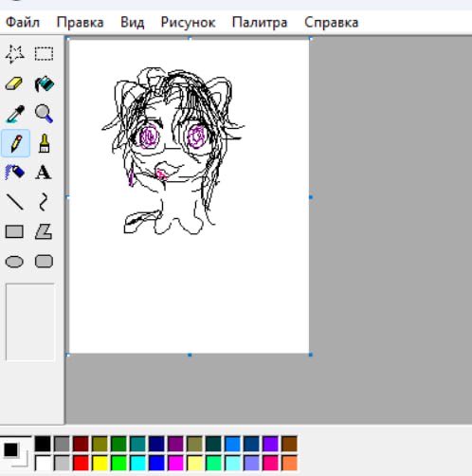Image resolution: width=472 pixels, height=476 pixels.
Task: Pick the navy blue swatch
Action: (x=156, y=444)
